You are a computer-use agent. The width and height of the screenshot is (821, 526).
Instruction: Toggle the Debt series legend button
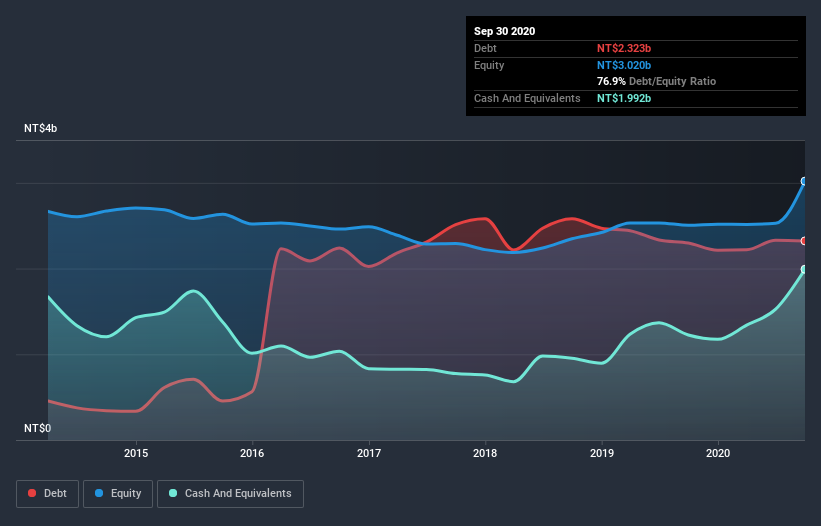coord(48,494)
